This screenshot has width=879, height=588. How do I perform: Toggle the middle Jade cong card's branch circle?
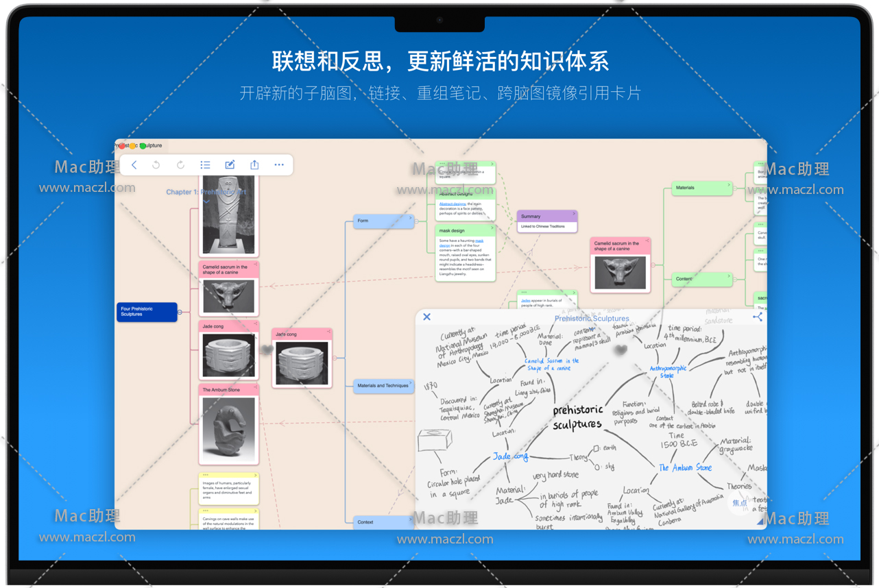coord(335,358)
